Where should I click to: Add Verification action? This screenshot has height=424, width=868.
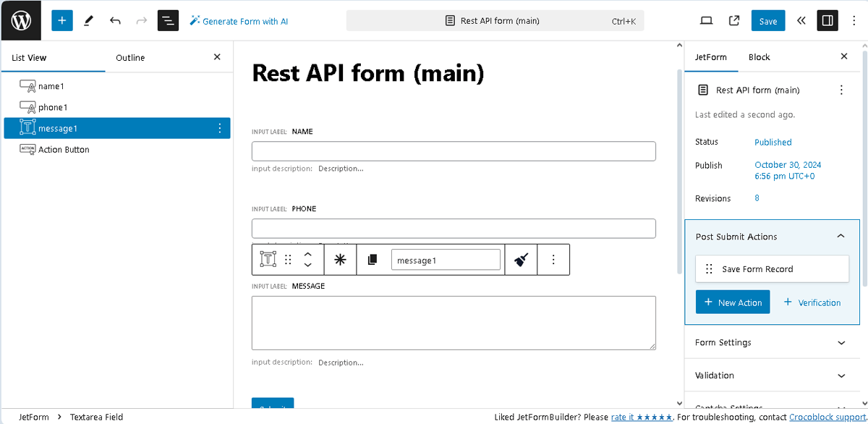[x=812, y=302]
